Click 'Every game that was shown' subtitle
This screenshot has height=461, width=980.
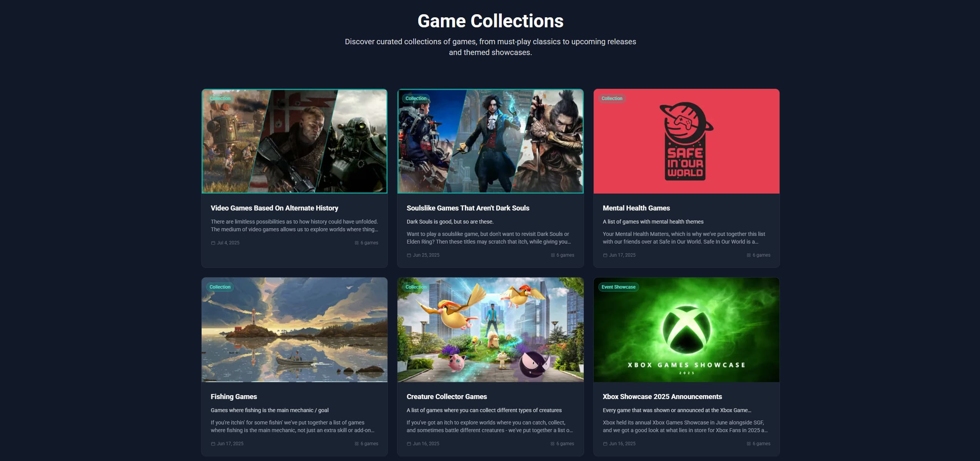(x=677, y=410)
